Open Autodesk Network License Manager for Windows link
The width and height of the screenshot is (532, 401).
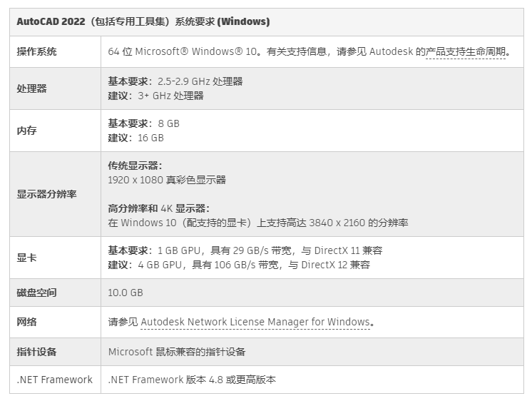point(255,322)
